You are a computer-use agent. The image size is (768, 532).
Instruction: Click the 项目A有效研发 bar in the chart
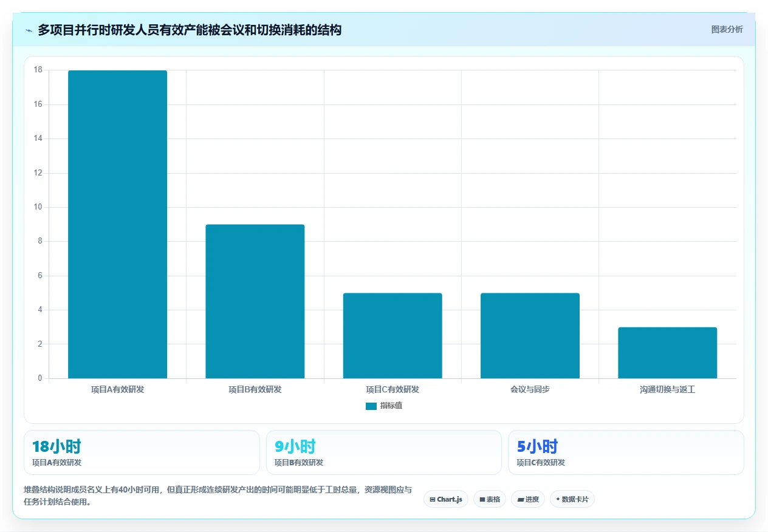click(x=117, y=224)
